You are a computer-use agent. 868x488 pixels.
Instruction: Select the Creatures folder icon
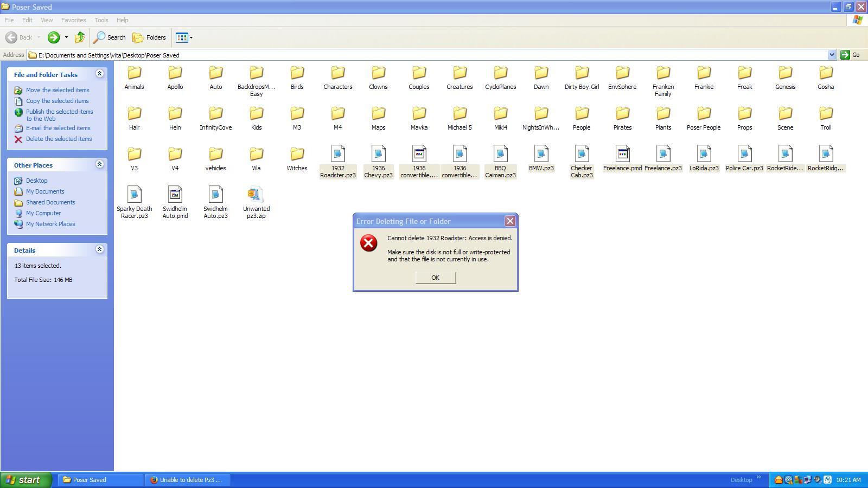click(x=459, y=73)
